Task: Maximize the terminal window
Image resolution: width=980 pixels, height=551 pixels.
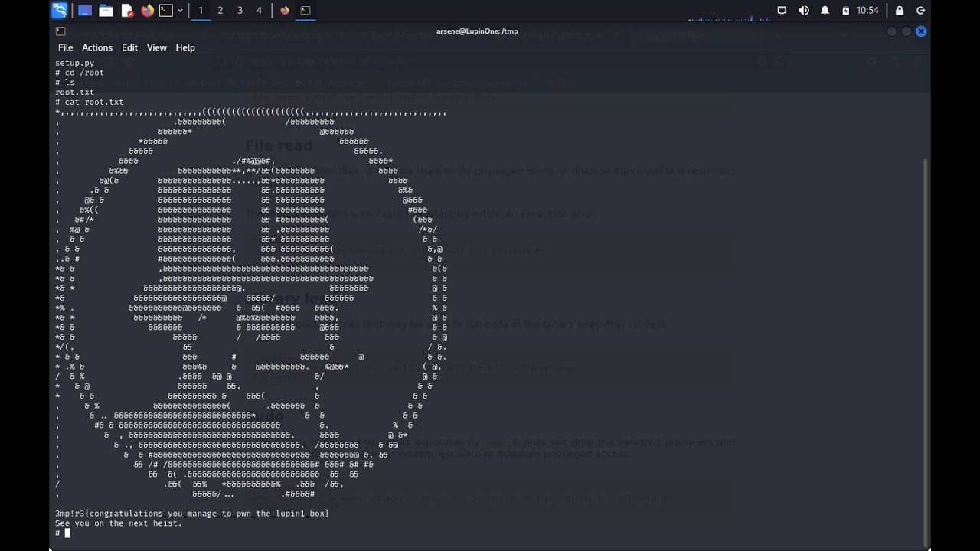Action: tap(906, 31)
